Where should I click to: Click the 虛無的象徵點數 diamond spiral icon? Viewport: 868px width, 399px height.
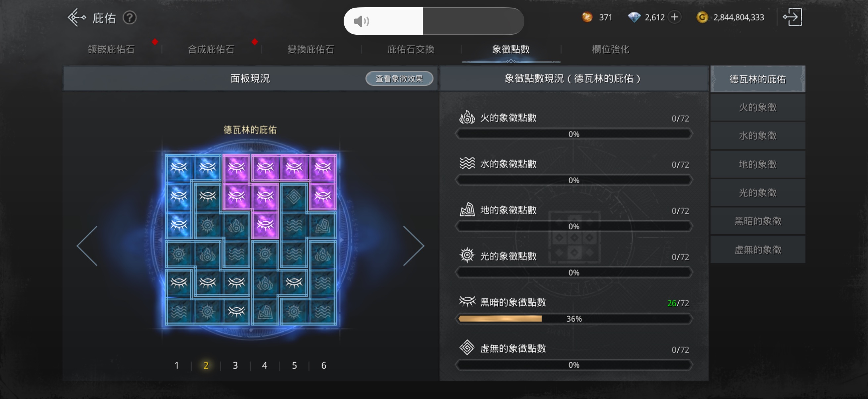(x=467, y=348)
